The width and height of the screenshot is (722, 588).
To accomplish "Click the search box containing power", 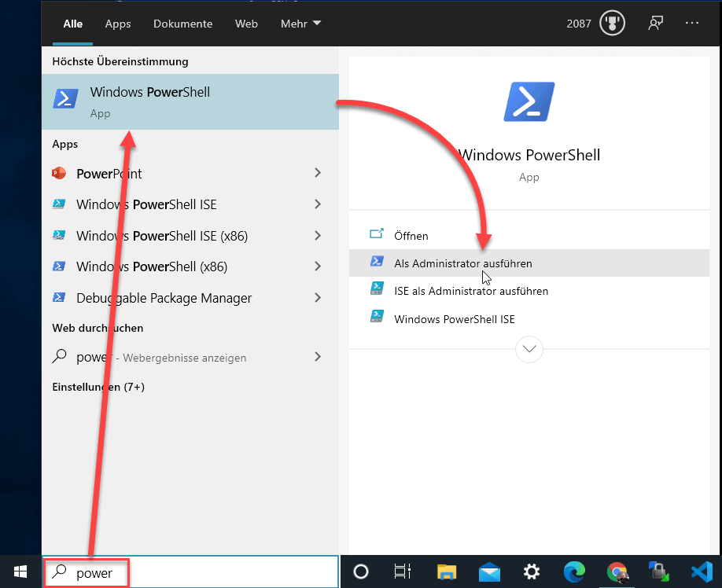I will 190,572.
